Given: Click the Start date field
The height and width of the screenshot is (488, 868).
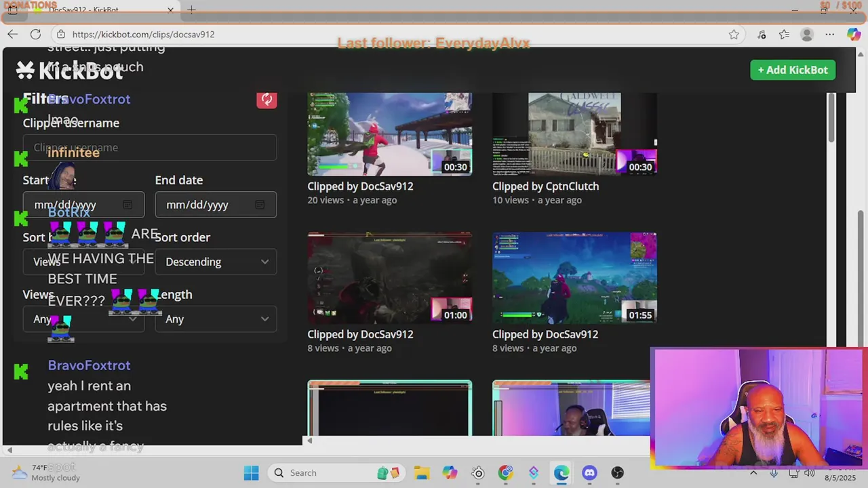Looking at the screenshot, I should 83,205.
